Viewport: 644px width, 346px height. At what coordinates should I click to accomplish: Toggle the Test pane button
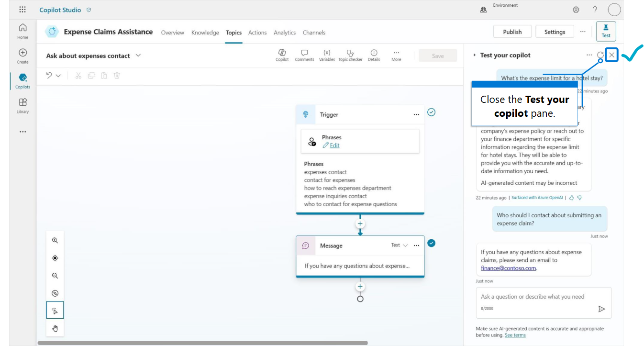(606, 31)
